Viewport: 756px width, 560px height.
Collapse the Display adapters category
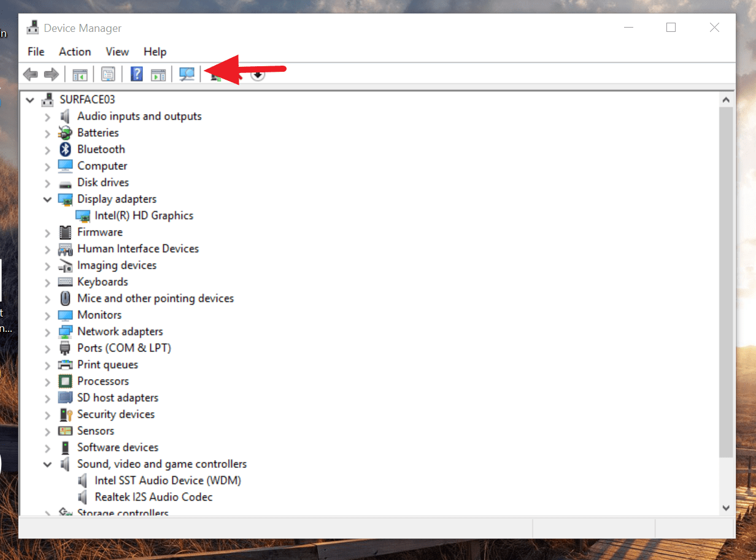coord(47,199)
